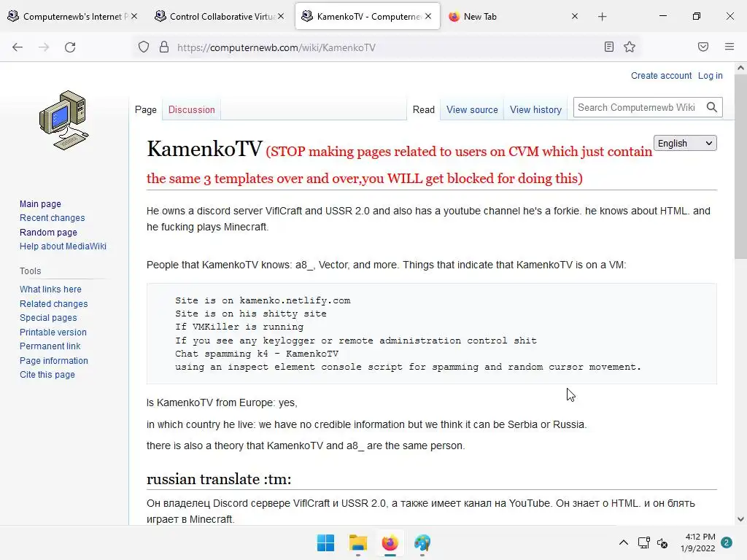Close the KamenkoTV tab

point(428,16)
